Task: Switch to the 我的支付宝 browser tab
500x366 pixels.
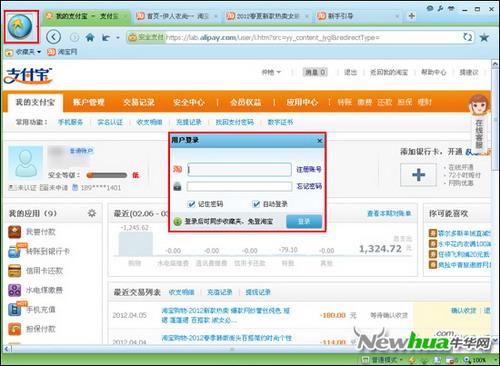Action: coord(87,16)
